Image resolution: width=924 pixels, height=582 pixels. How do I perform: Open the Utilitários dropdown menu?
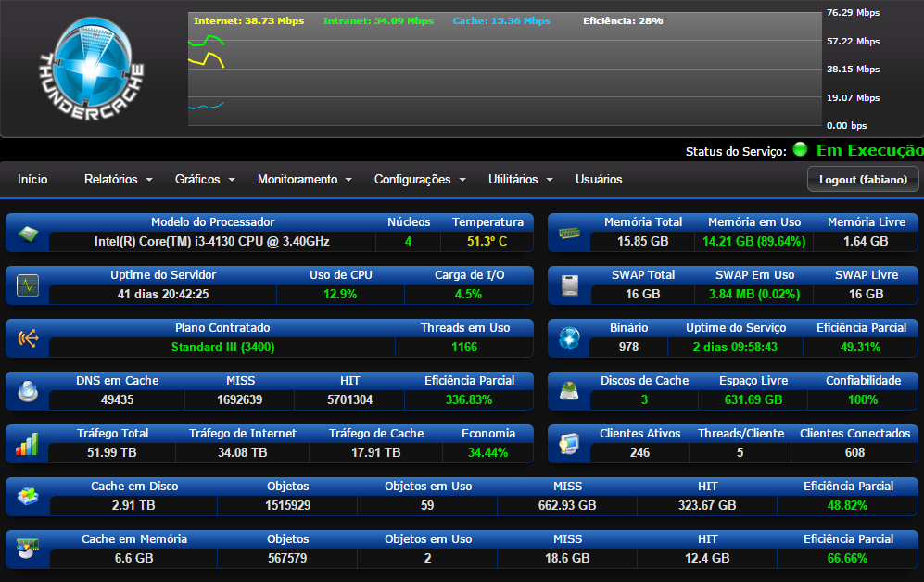(521, 179)
